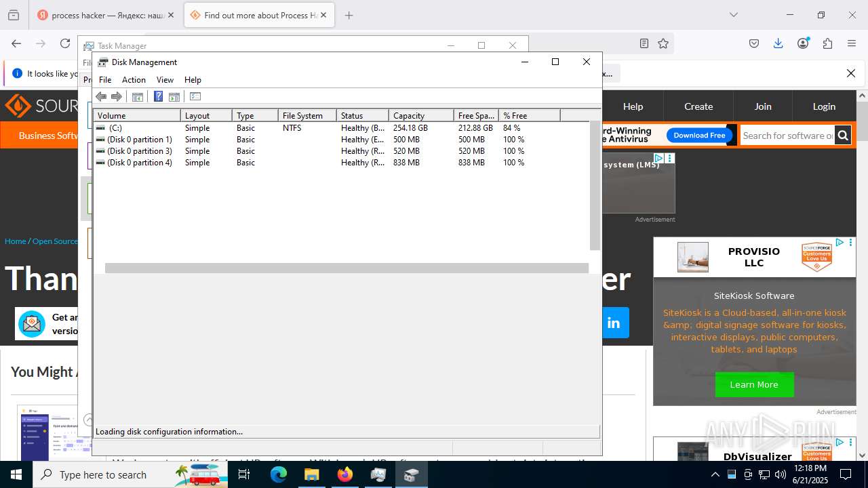Image resolution: width=868 pixels, height=488 pixels.
Task: Click the Download Free antivirus ad button
Action: click(699, 136)
